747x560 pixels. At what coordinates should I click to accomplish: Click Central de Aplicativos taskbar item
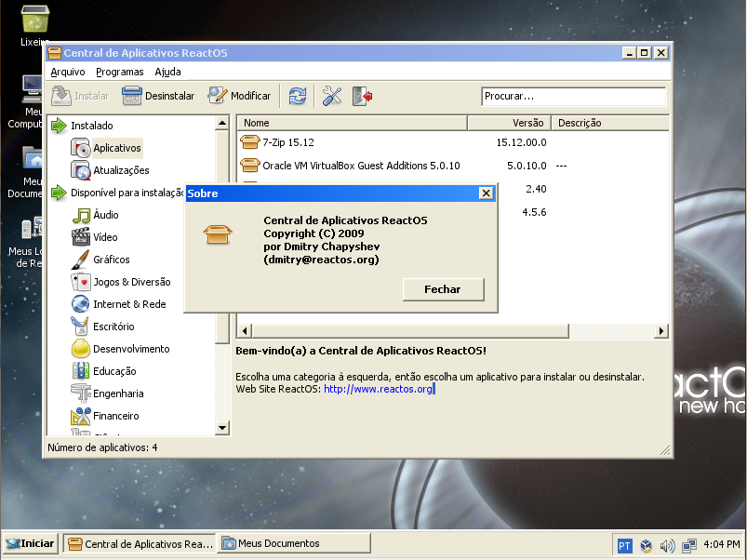point(140,543)
